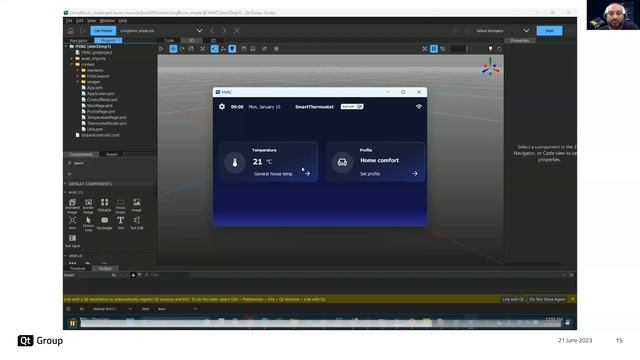Close the current document with X icon

[237, 31]
